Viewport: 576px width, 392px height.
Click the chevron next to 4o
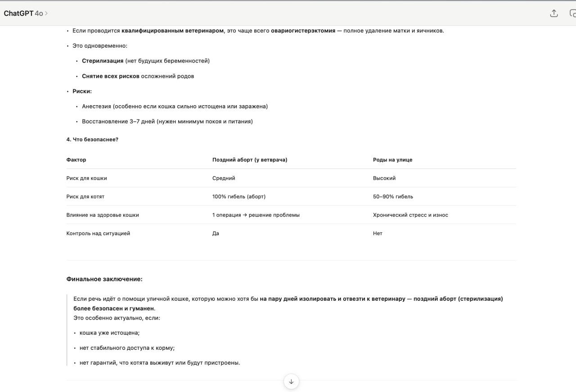46,13
